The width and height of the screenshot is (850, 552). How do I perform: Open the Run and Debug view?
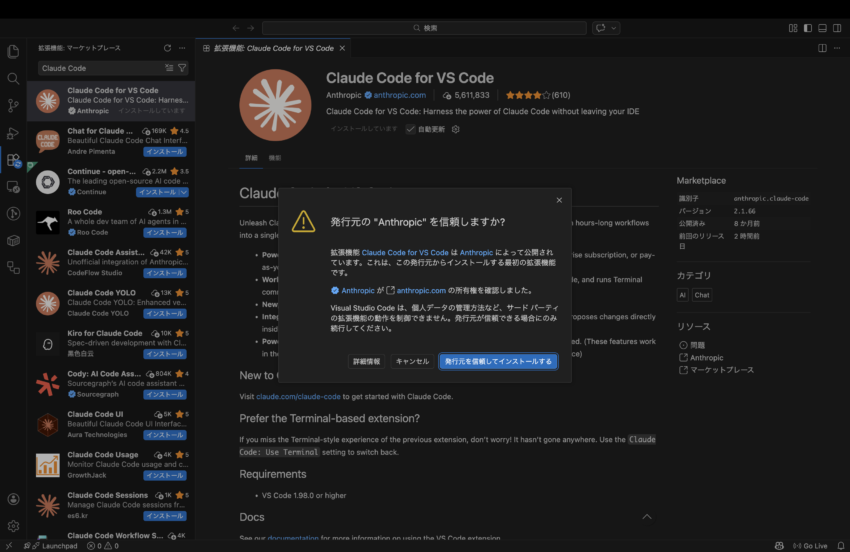[13, 132]
